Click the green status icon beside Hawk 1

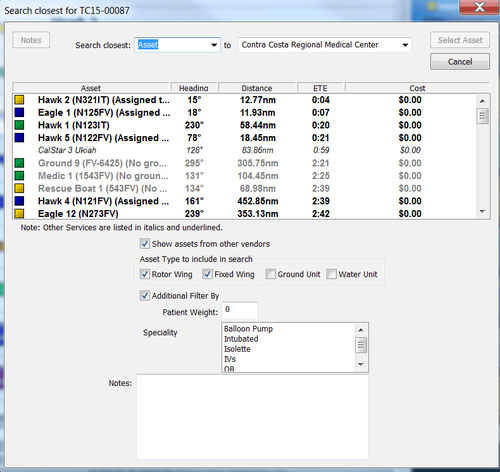[19, 125]
